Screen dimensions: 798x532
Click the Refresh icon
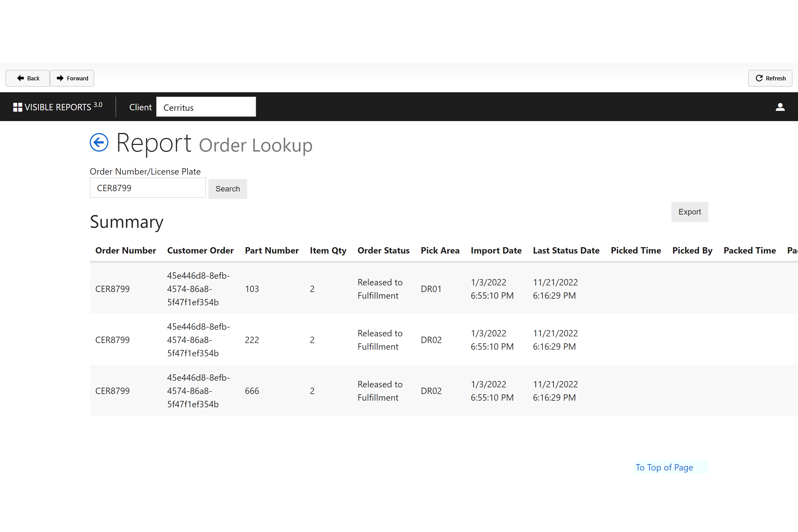tap(759, 78)
